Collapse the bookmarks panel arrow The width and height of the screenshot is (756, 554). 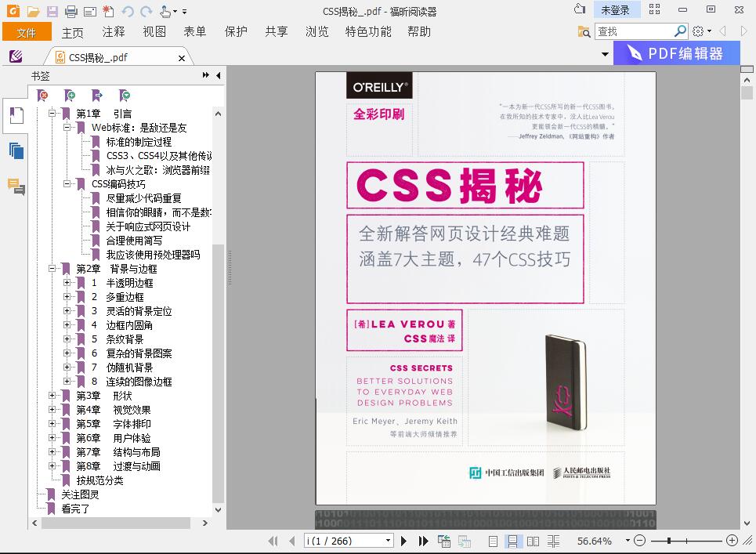tap(219, 75)
